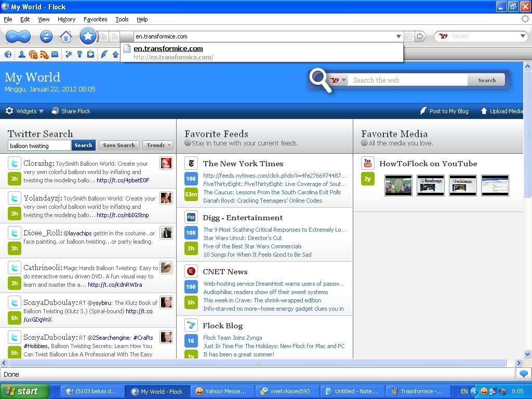Expand the Trends dropdown
The width and height of the screenshot is (532, 399).
tap(158, 145)
